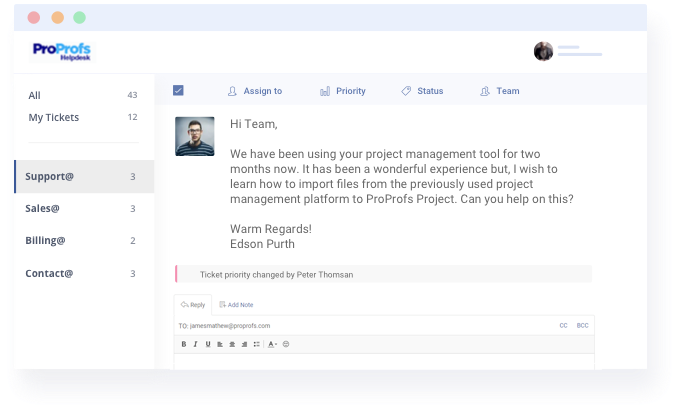Click the user profile avatar

[x=543, y=51]
